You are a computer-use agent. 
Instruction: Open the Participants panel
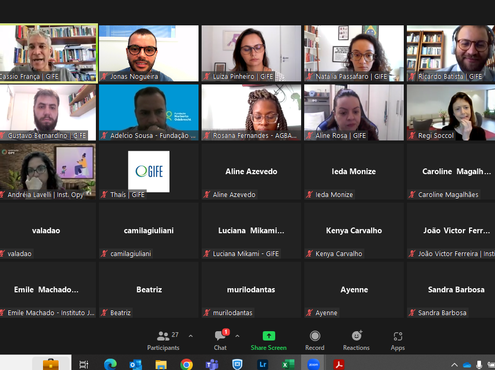point(163,341)
